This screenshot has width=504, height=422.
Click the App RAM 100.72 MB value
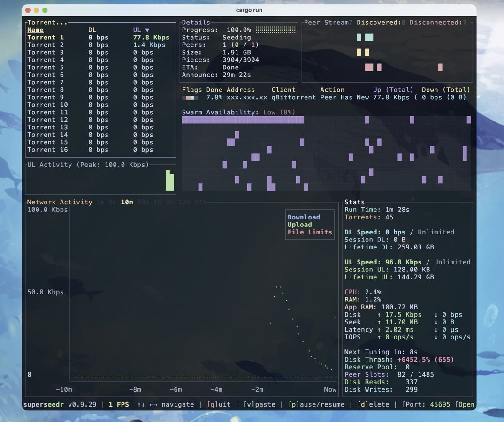399,307
